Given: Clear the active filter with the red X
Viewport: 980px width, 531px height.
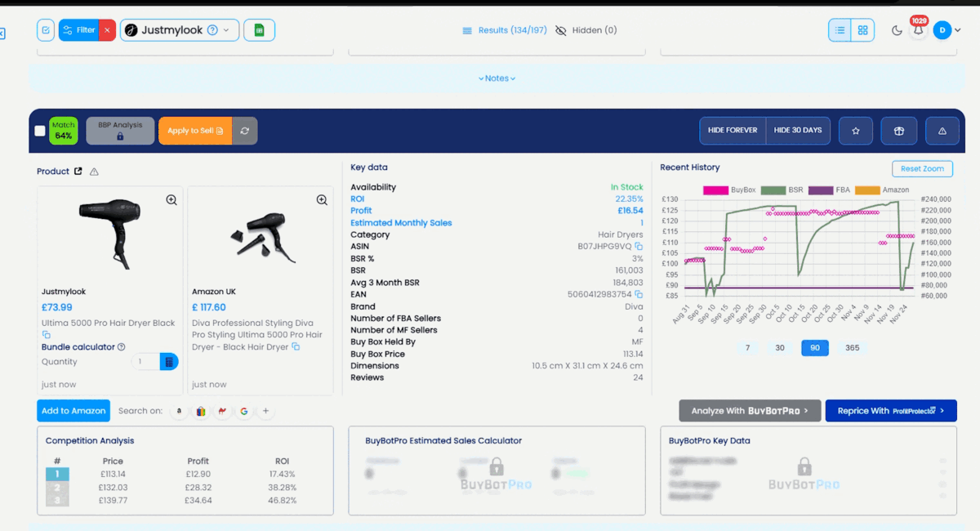Looking at the screenshot, I should click(107, 30).
